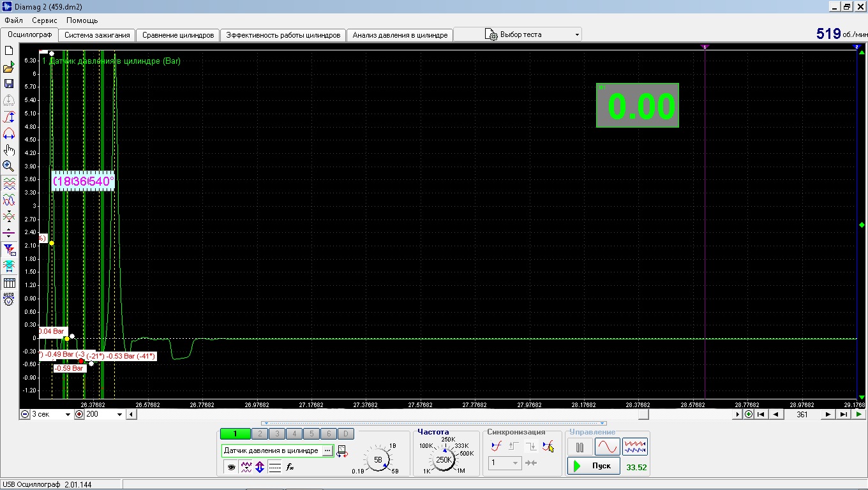Click the blue vertical scale arrows icon

click(x=260, y=467)
